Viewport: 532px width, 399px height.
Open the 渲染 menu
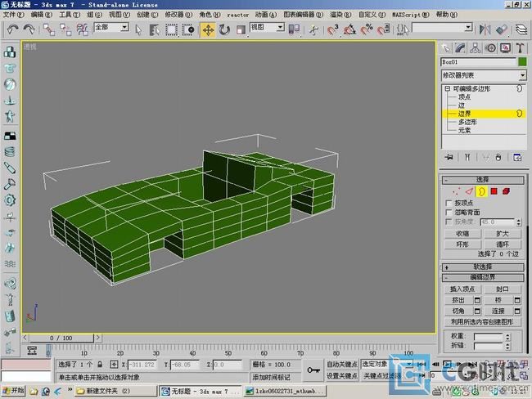(340, 15)
